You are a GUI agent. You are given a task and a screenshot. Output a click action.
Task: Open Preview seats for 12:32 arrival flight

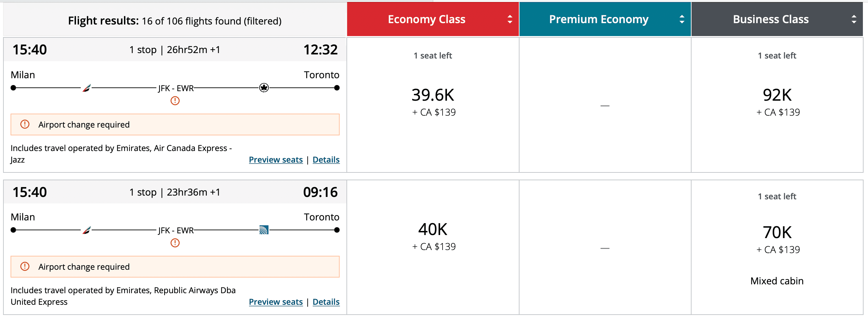coord(276,160)
